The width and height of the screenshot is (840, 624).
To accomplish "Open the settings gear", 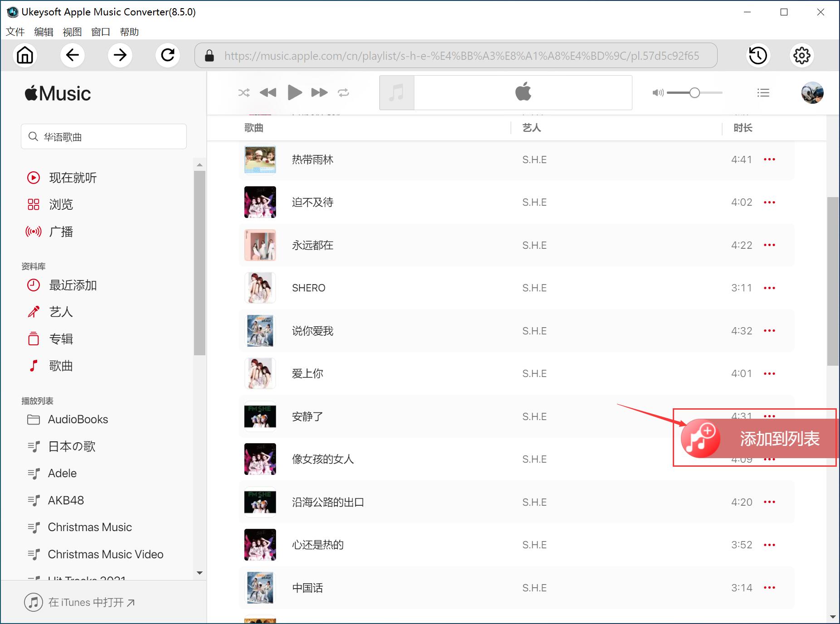I will click(801, 55).
